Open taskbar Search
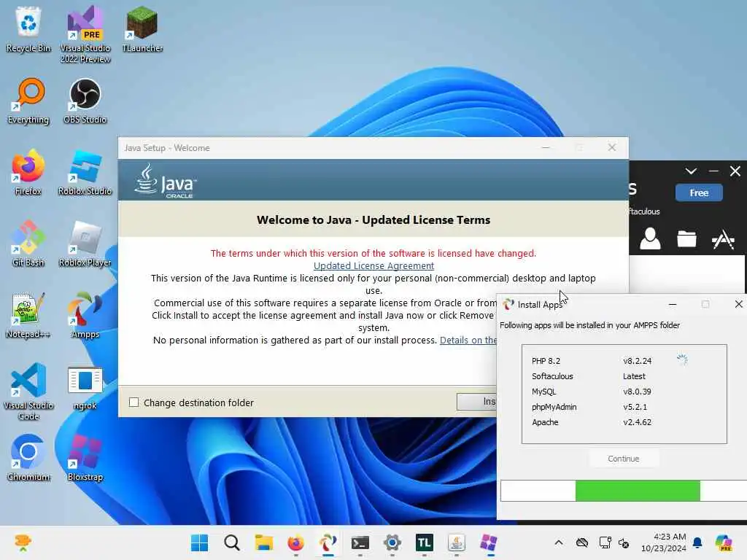 pos(232,542)
